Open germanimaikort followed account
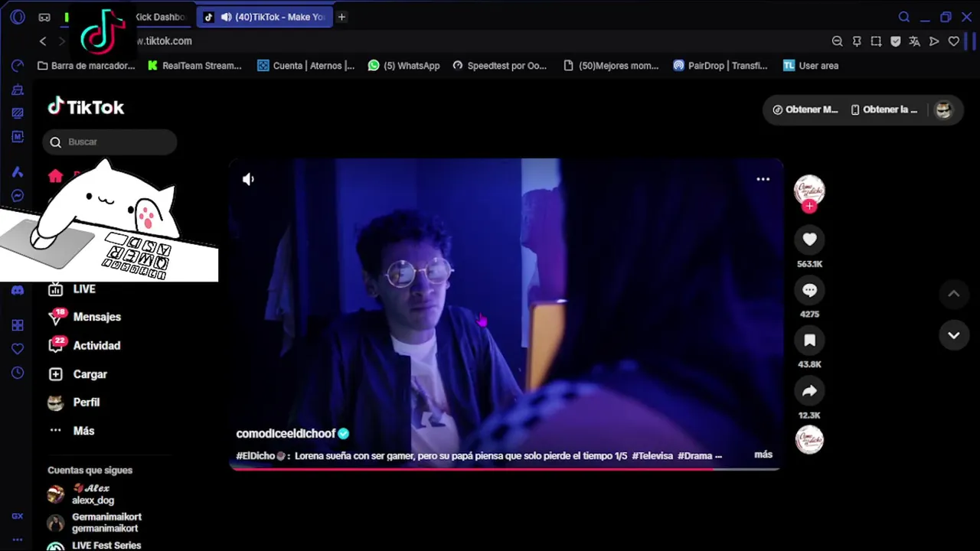The image size is (980, 551). click(x=95, y=523)
